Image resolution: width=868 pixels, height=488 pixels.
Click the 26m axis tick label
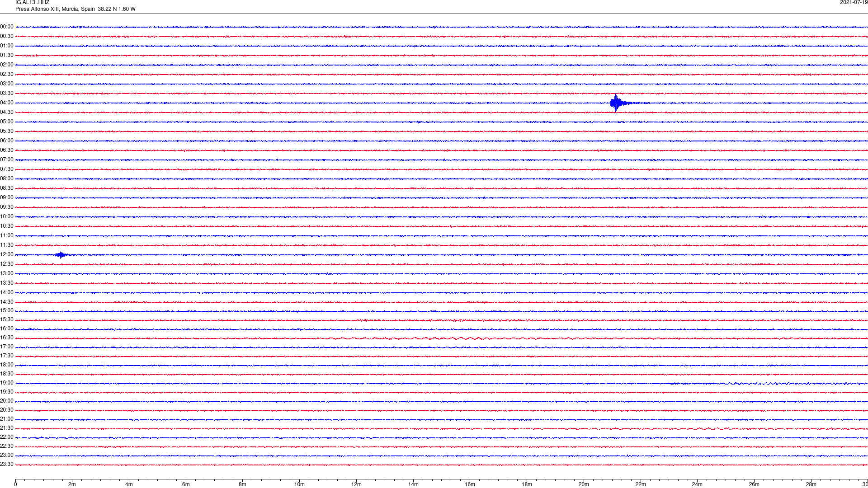754,485
